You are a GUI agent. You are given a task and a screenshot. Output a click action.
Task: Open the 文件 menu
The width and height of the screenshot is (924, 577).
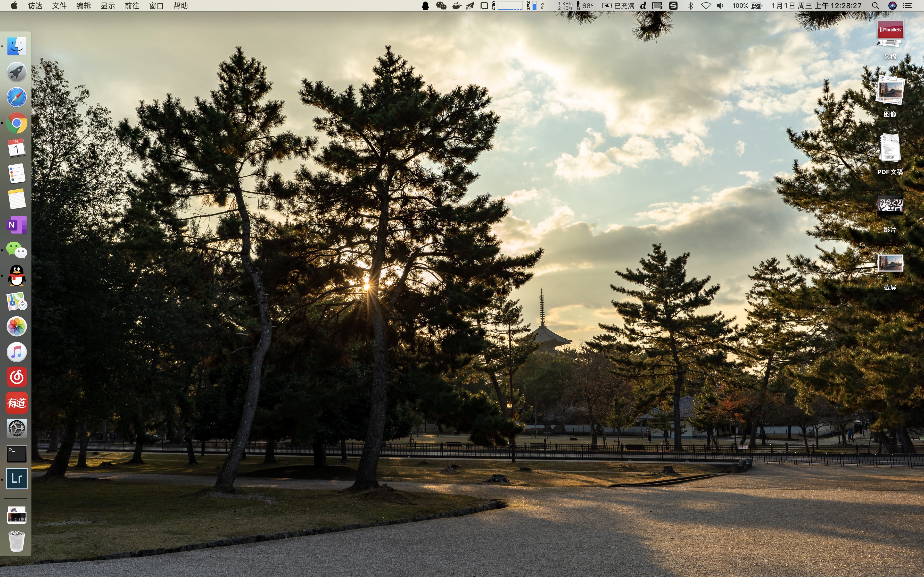pyautogui.click(x=59, y=6)
